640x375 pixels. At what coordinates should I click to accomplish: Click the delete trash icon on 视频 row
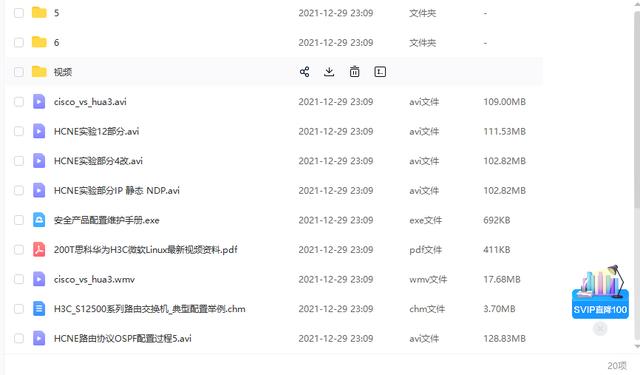tap(354, 72)
